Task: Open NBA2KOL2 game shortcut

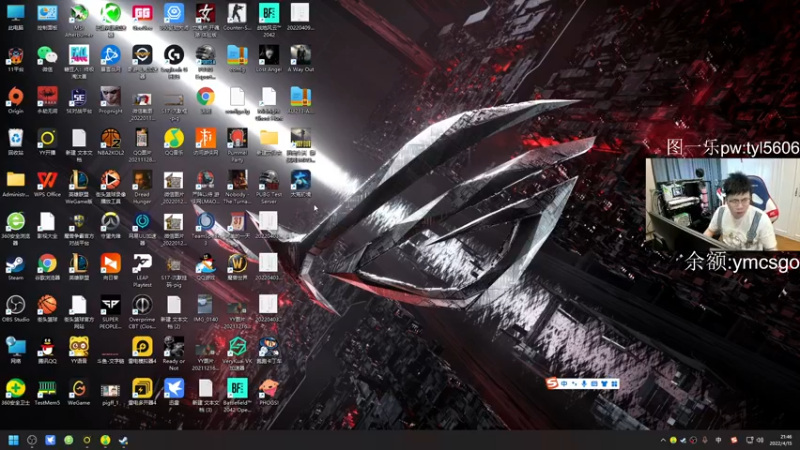Action: coord(110,142)
